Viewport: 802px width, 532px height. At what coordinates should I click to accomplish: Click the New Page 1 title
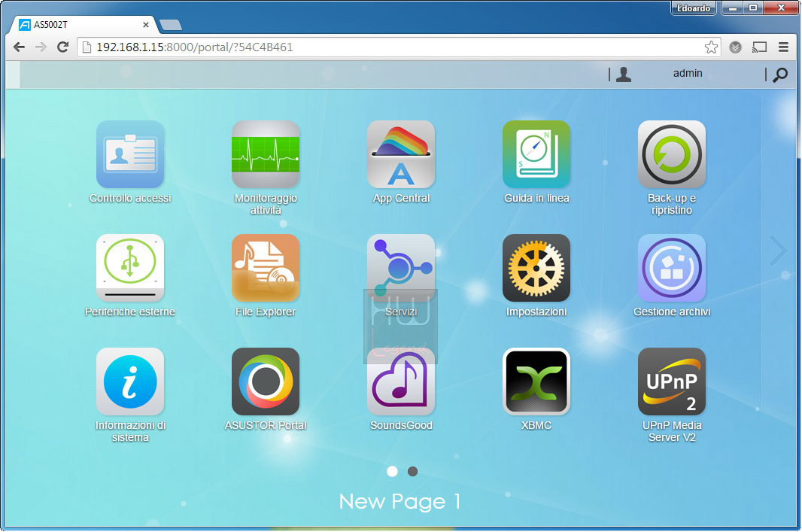click(x=400, y=501)
